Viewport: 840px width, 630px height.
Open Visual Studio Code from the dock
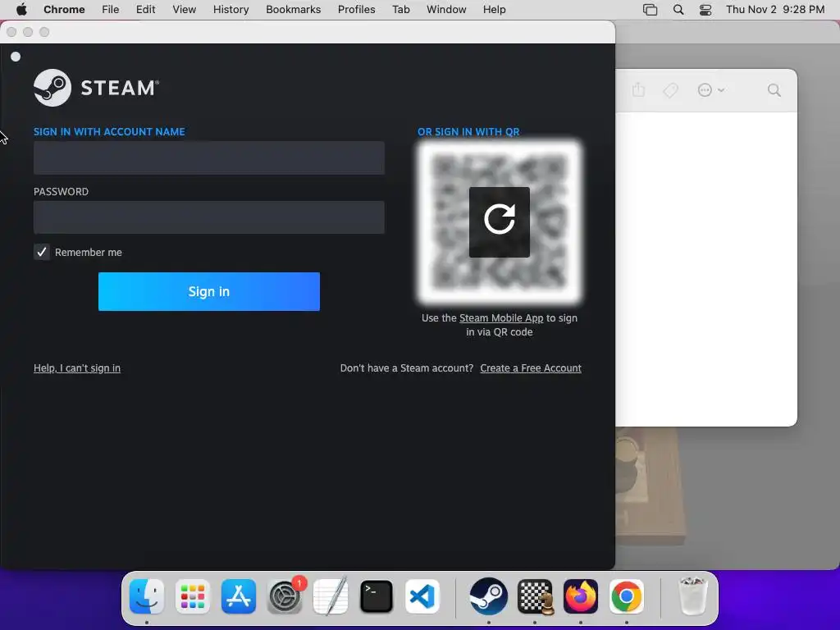coord(422,596)
